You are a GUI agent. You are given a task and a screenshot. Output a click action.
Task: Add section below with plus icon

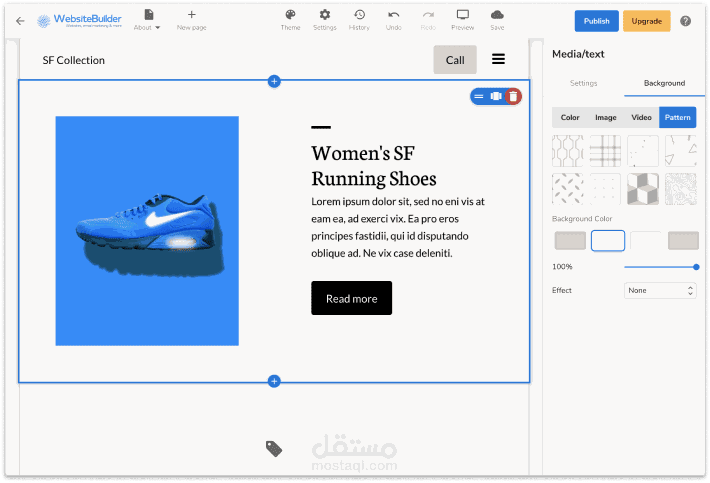tap(274, 381)
